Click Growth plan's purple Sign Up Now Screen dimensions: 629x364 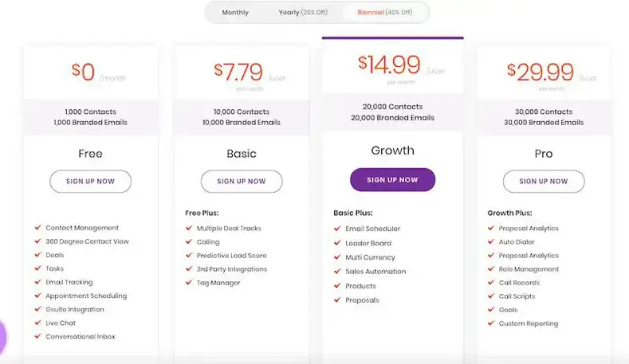tap(392, 179)
